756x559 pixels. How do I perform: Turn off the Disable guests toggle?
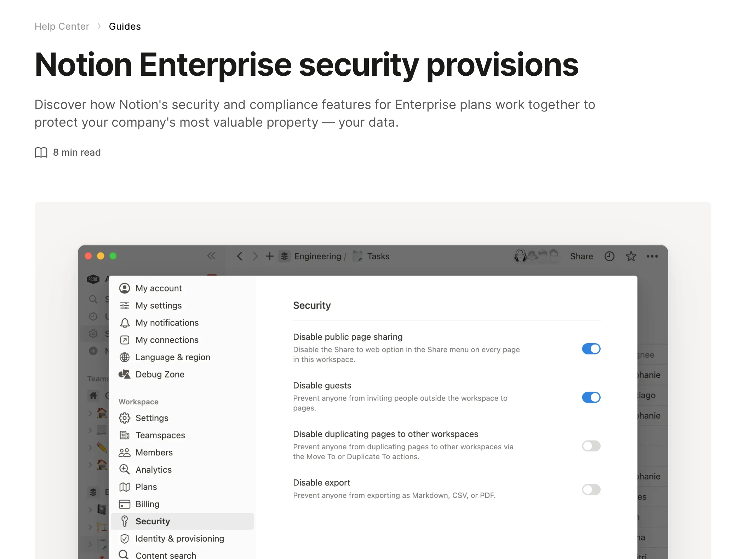pyautogui.click(x=591, y=397)
